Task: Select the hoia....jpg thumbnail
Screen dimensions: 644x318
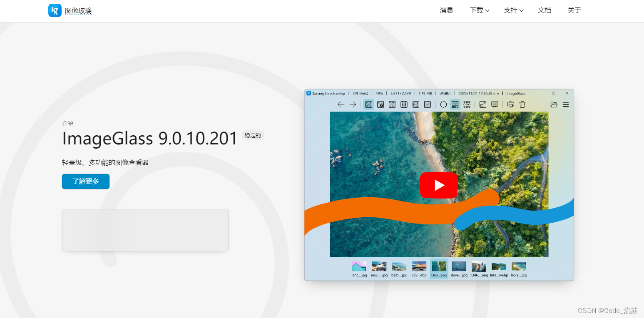Action: [519, 269]
